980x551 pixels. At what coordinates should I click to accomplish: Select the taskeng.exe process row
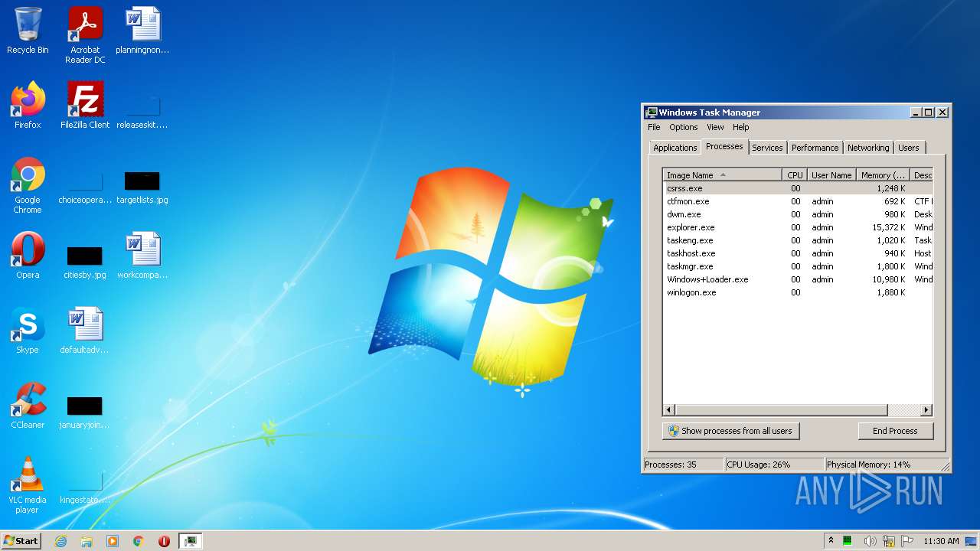coord(798,240)
